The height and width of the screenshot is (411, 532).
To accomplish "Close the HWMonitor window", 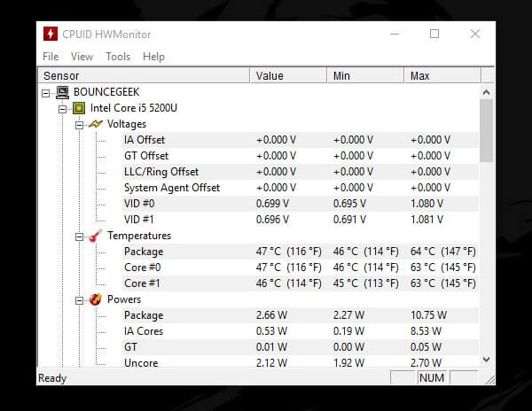I will point(475,34).
